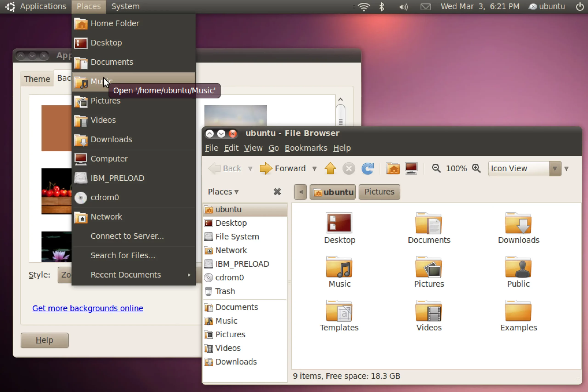
Task: Click the Up arrow navigation icon
Action: (330, 168)
